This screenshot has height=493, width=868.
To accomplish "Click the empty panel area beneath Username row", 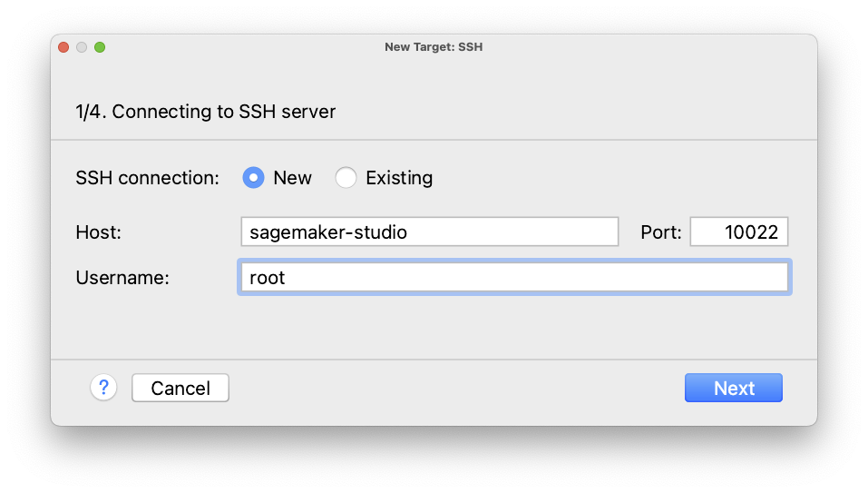I will [434, 327].
